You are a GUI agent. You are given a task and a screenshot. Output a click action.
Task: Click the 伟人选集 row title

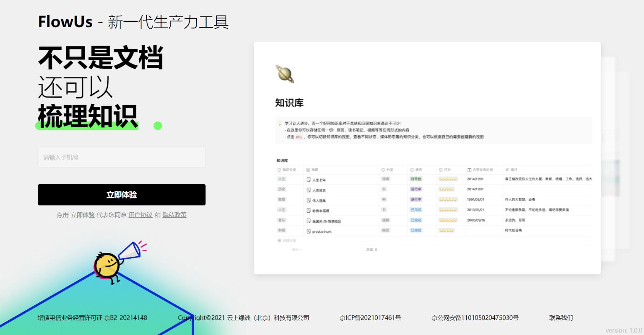tap(319, 201)
